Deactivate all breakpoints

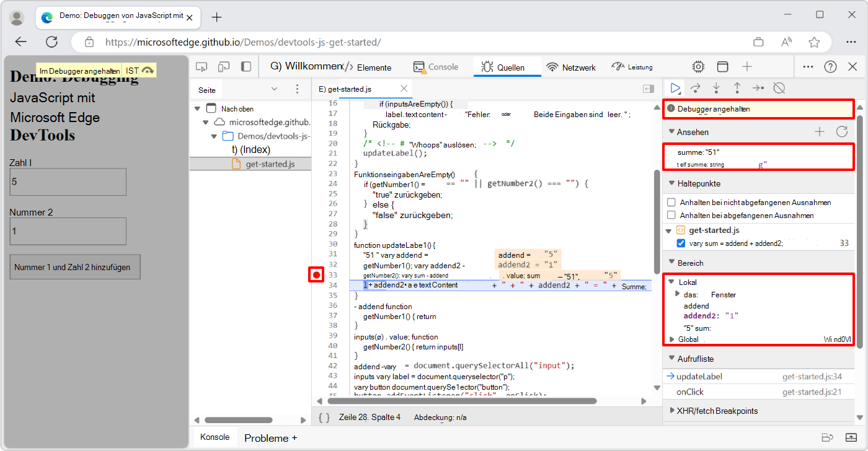pos(779,87)
